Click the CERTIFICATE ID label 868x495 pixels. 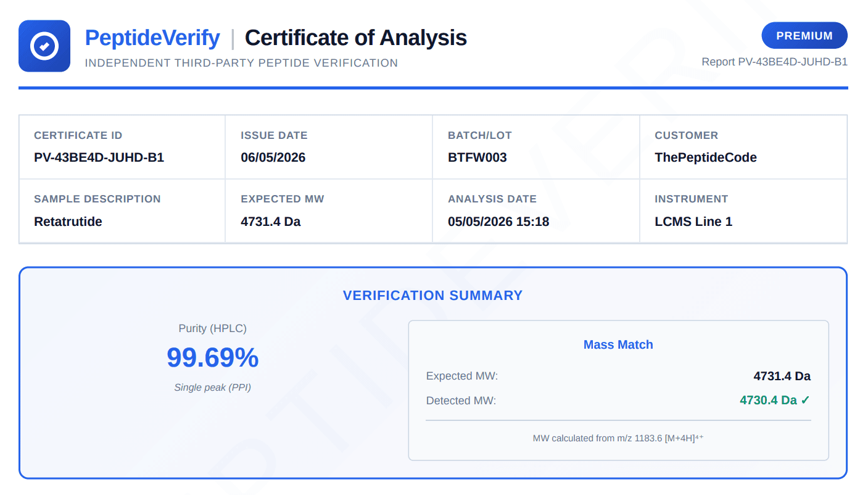(x=78, y=135)
